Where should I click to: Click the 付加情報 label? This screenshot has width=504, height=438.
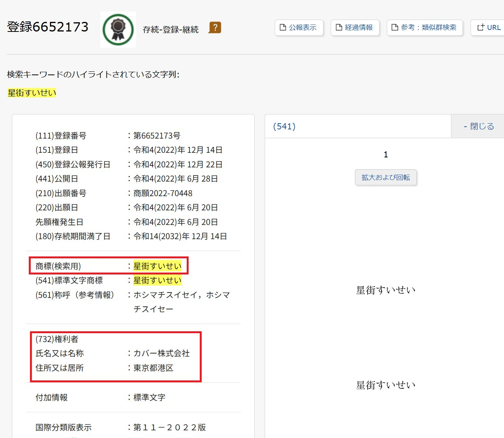pos(51,397)
